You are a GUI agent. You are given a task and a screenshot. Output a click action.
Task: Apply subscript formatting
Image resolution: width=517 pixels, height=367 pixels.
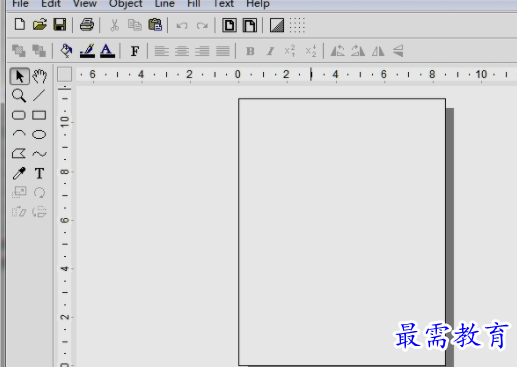coord(311,51)
